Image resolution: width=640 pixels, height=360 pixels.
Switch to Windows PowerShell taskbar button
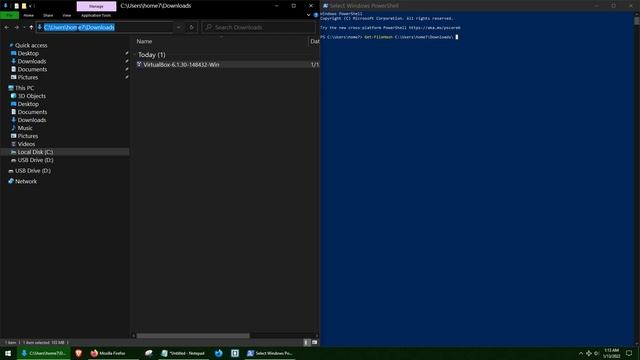tap(270, 353)
